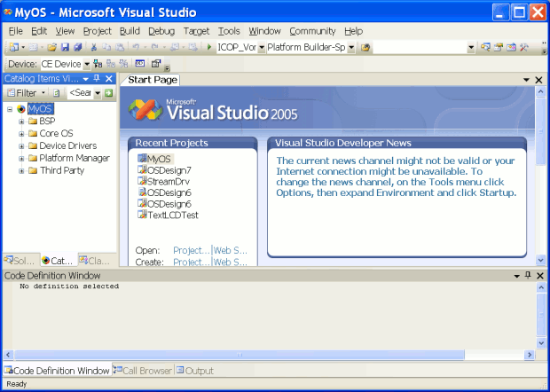Click the Copy toolbar icon
This screenshot has width=550, height=392.
[106, 47]
